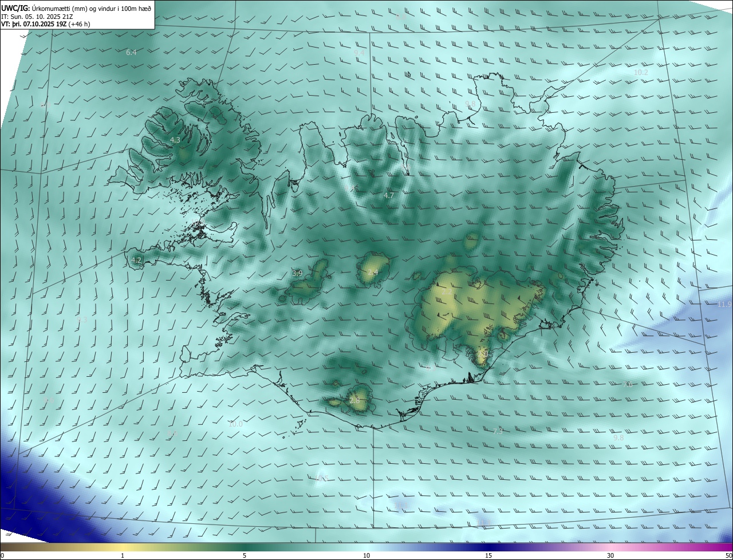Click the 4.2 value label on the map
The width and height of the screenshot is (733, 560).
pyautogui.click(x=136, y=260)
